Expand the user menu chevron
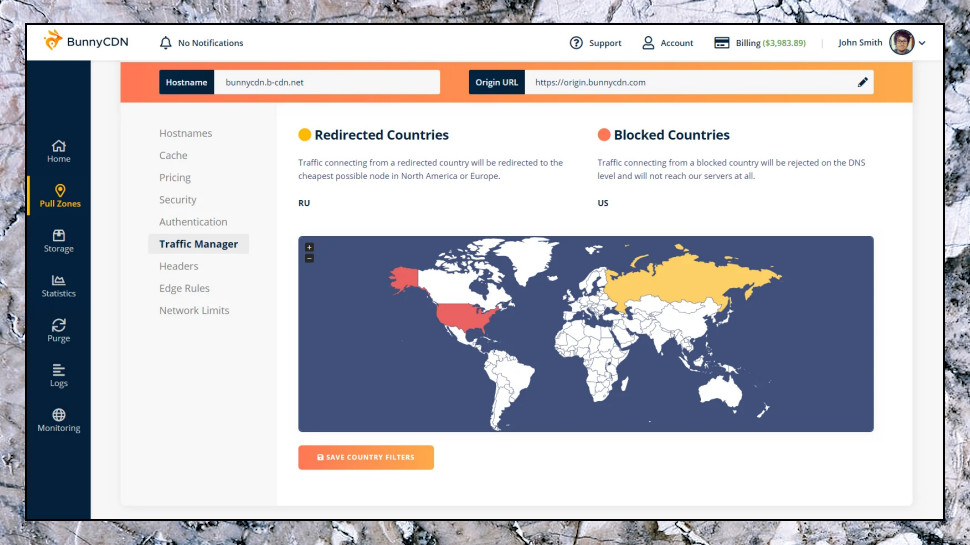970x545 pixels. point(922,43)
